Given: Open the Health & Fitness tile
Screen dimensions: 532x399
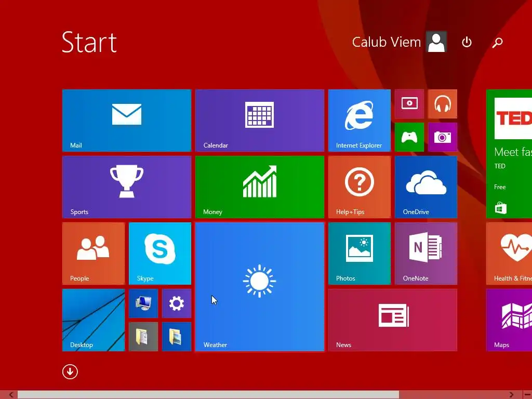Looking at the screenshot, I should [x=509, y=253].
